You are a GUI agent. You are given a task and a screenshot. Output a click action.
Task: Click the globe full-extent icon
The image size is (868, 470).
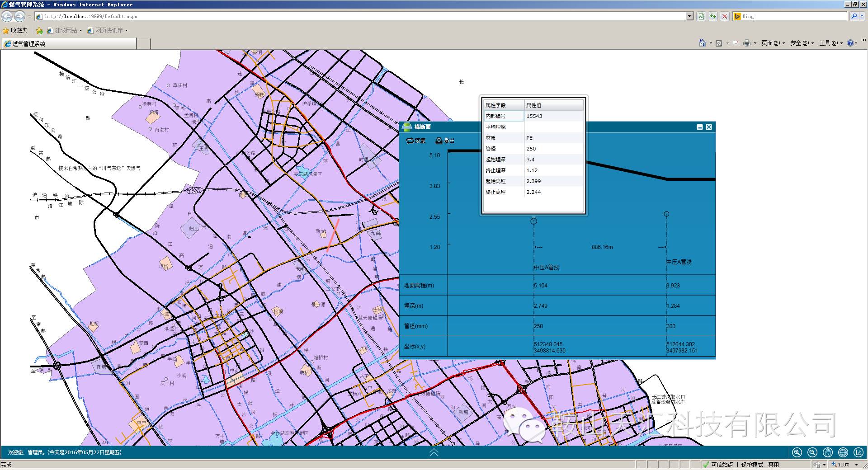(x=843, y=452)
